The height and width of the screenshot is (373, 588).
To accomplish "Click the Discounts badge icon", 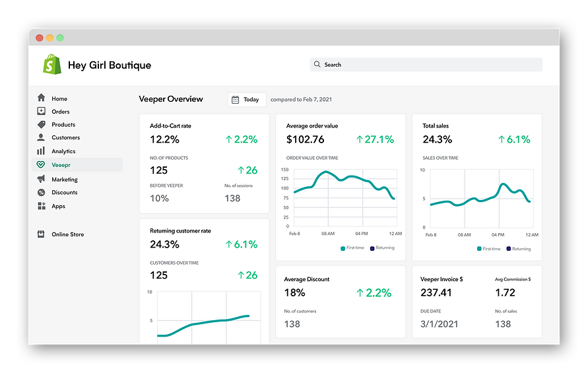I will tap(42, 193).
